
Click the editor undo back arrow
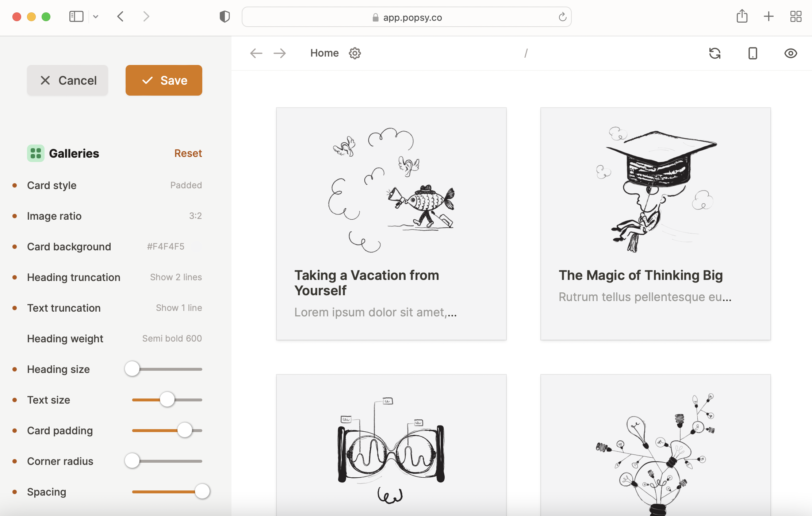point(256,53)
